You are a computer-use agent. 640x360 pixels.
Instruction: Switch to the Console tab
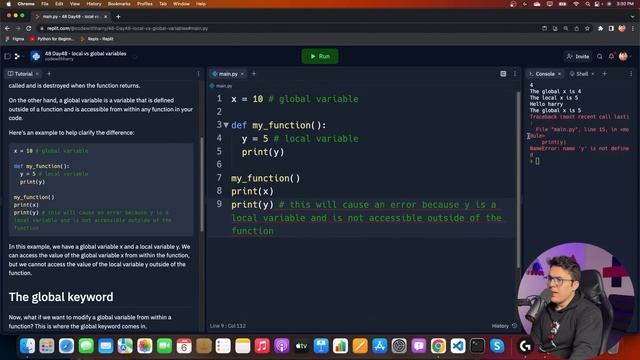click(542, 74)
